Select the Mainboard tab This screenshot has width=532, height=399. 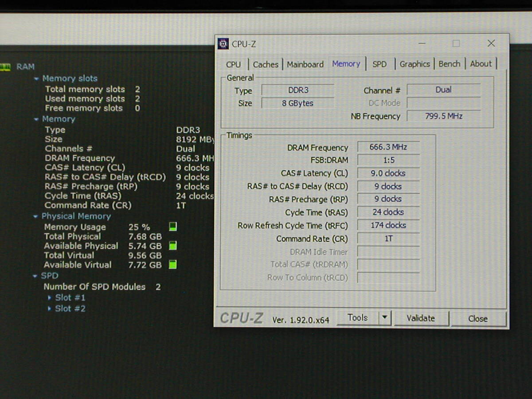click(x=305, y=64)
